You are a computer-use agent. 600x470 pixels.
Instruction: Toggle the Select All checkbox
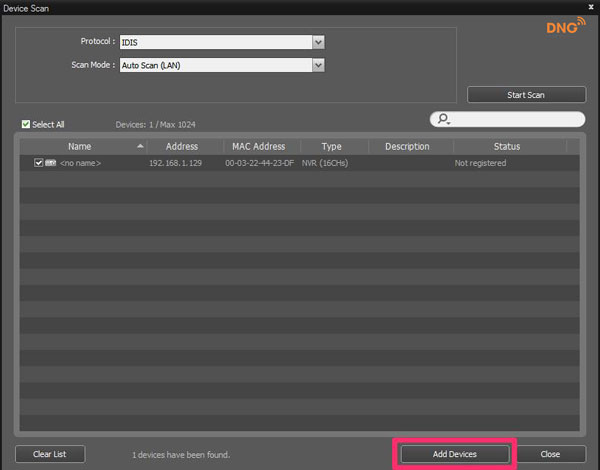26,124
